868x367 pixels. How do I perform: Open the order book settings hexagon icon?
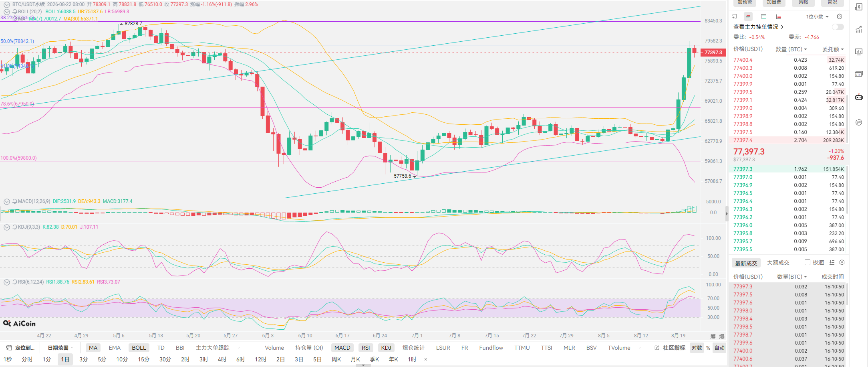pyautogui.click(x=840, y=16)
